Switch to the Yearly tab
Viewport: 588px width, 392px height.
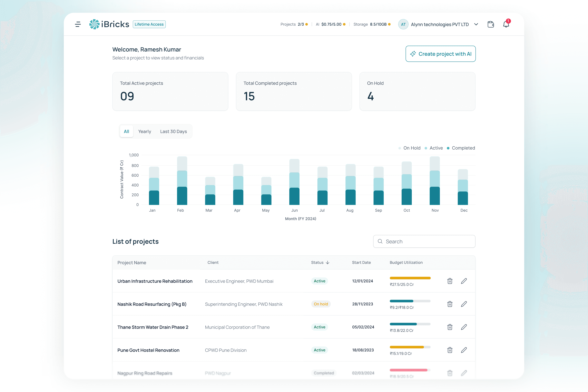click(144, 132)
